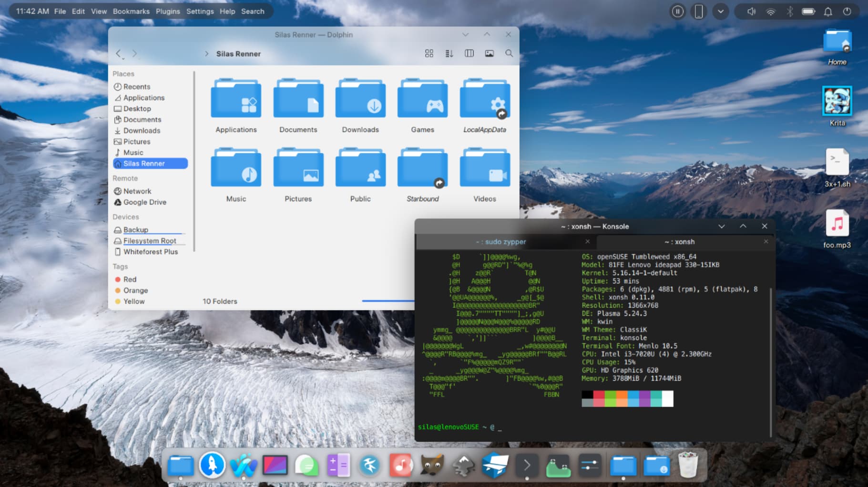Open Google Drive in sidebar
This screenshot has height=487, width=868.
click(150, 202)
